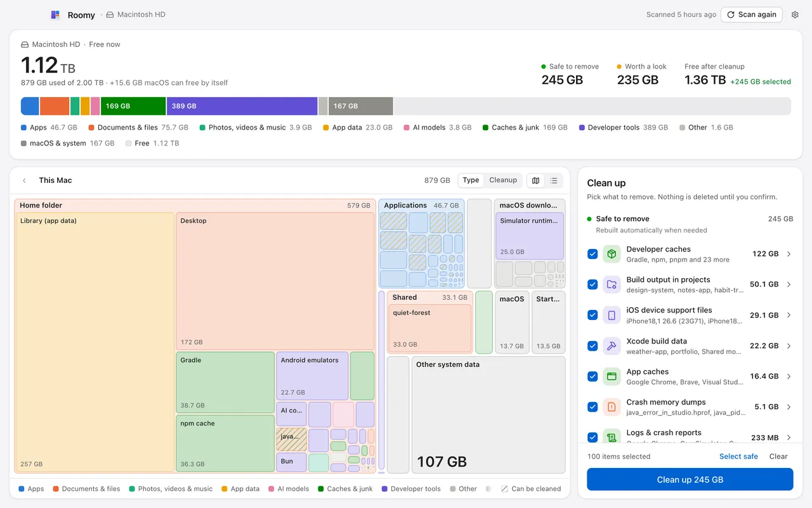Click the Clear link
The width and height of the screenshot is (812, 508).
coord(778,457)
